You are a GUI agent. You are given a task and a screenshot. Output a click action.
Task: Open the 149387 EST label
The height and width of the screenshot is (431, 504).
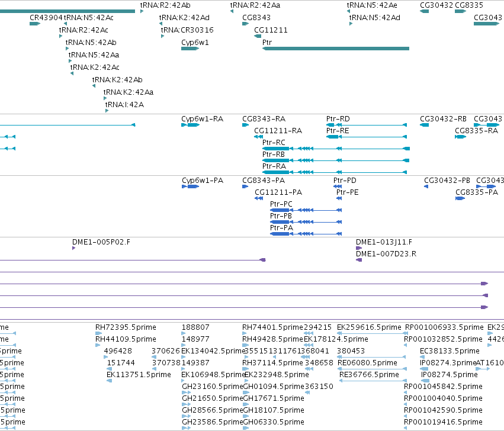(195, 363)
